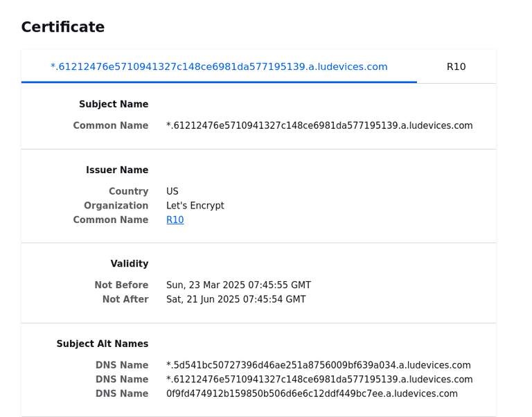Screen dimensions: 532x417
Task: Click the Not Before field label
Action: [121, 285]
